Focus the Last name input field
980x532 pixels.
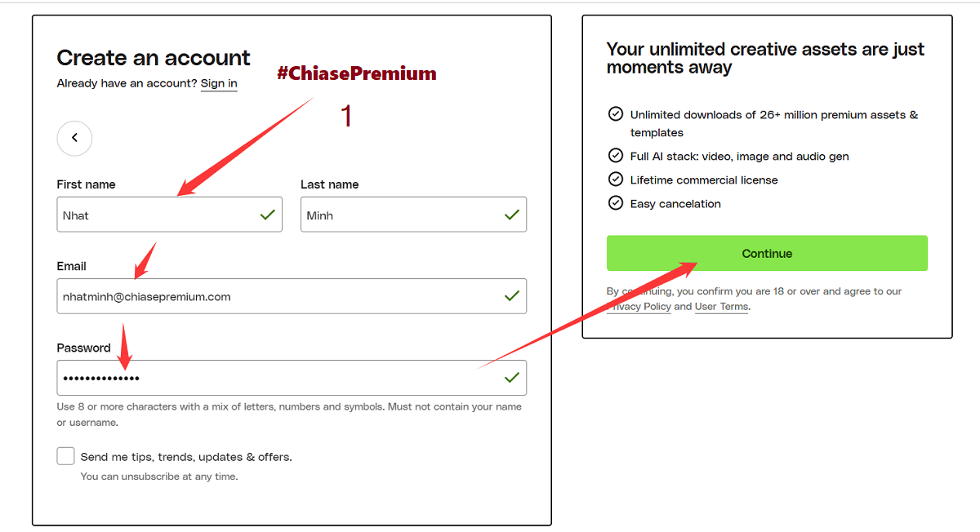400,215
